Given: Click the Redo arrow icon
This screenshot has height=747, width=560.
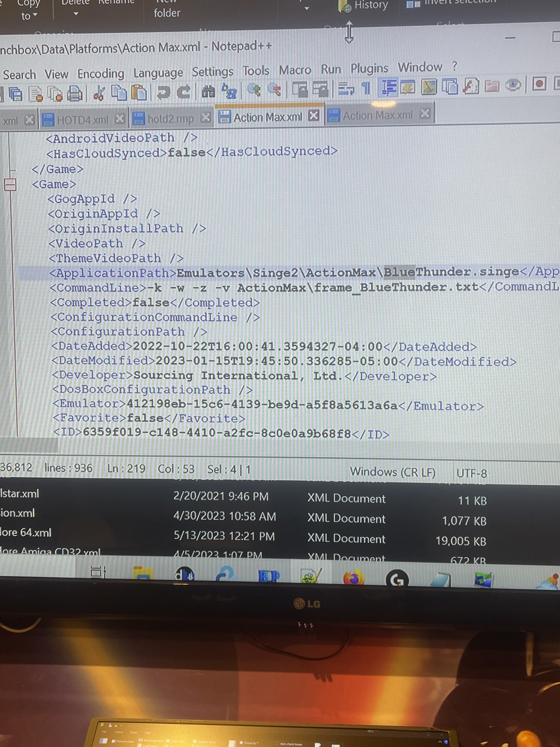Looking at the screenshot, I should (184, 92).
